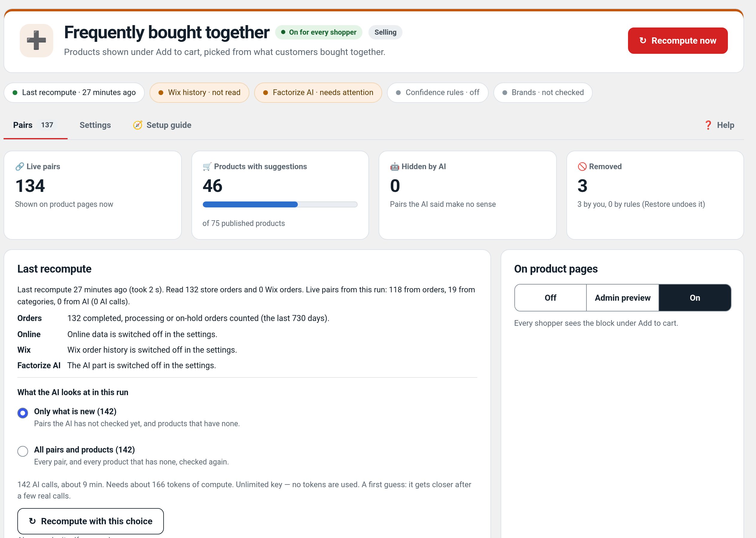
Task: Switch product pages display to Admin preview
Action: tap(622, 297)
